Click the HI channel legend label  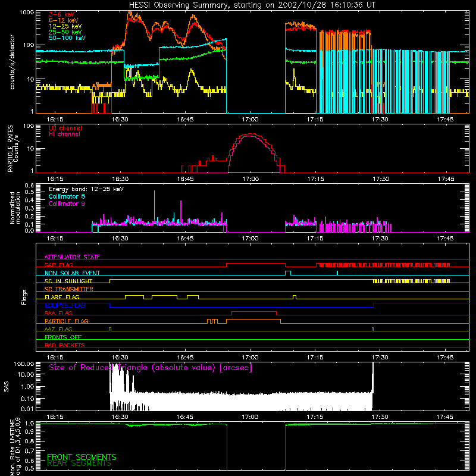64,134
